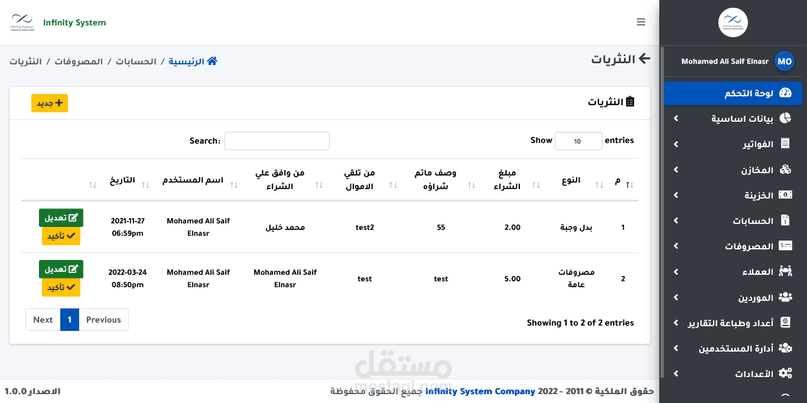Click تعديل button for بدل وجبة row
The width and height of the screenshot is (807, 403).
61,218
